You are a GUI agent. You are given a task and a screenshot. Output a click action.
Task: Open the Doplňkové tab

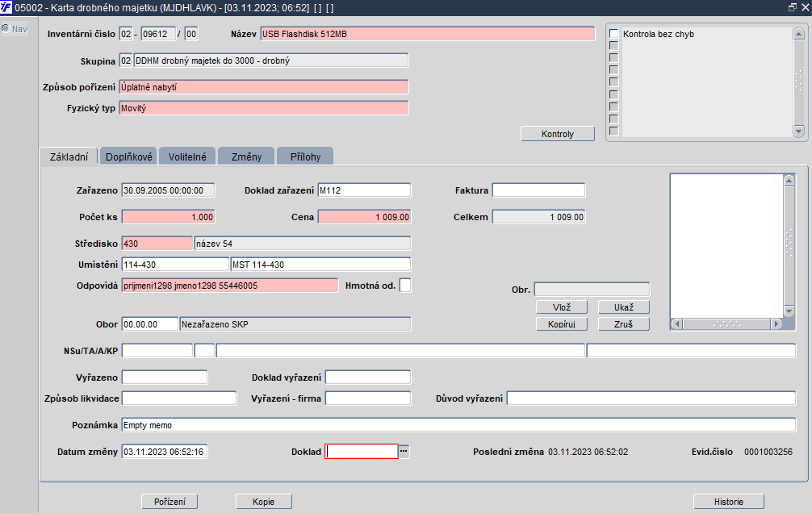[x=129, y=156]
